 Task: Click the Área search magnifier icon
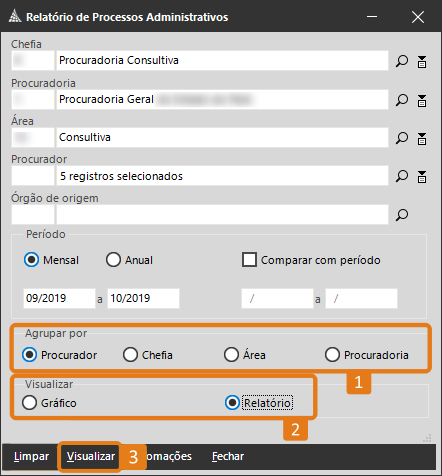click(402, 138)
